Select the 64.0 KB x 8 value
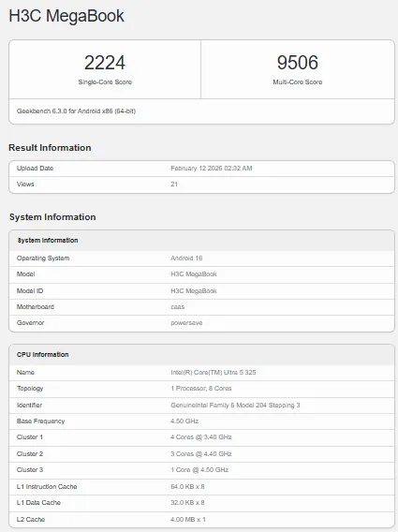This screenshot has width=398, height=532. coord(187,486)
